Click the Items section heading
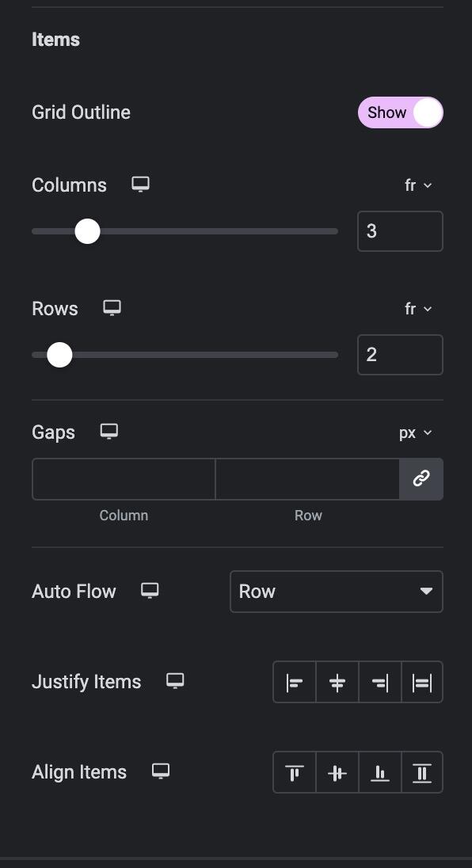 55,39
